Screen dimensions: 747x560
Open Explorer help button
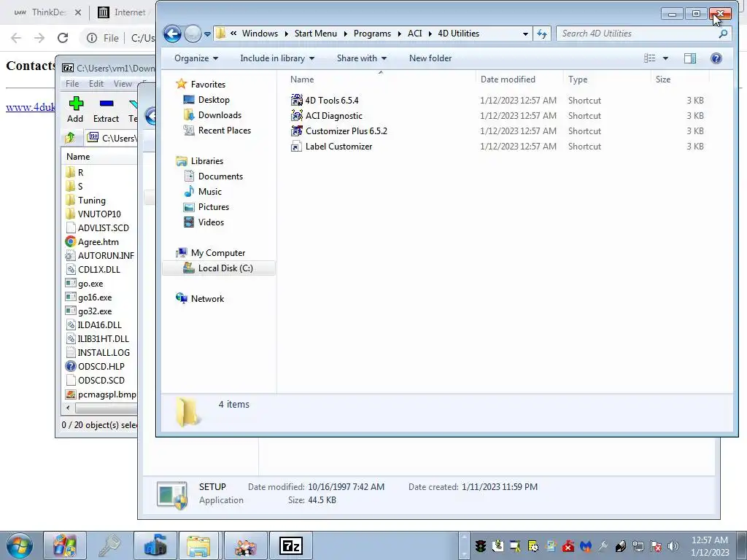coord(716,58)
